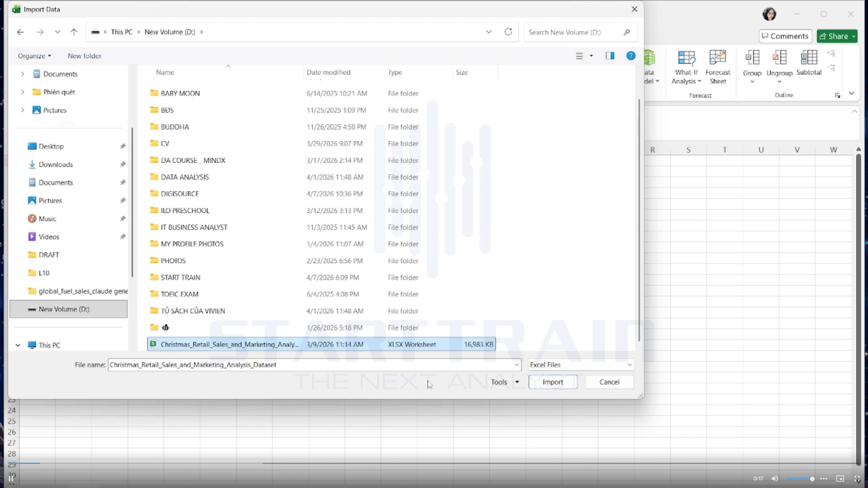Click the video progress bar
Image resolution: width=868 pixels, height=488 pixels.
pyautogui.click(x=434, y=463)
